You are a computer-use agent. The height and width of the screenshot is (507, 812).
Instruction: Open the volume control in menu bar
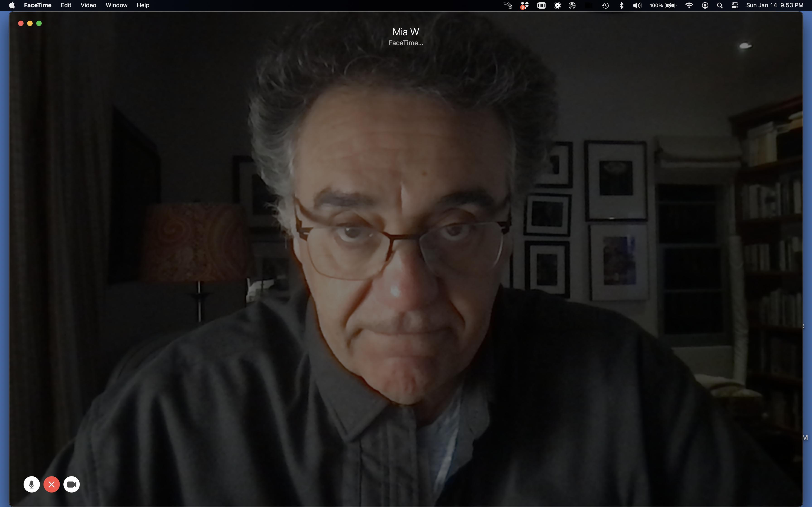tap(637, 5)
